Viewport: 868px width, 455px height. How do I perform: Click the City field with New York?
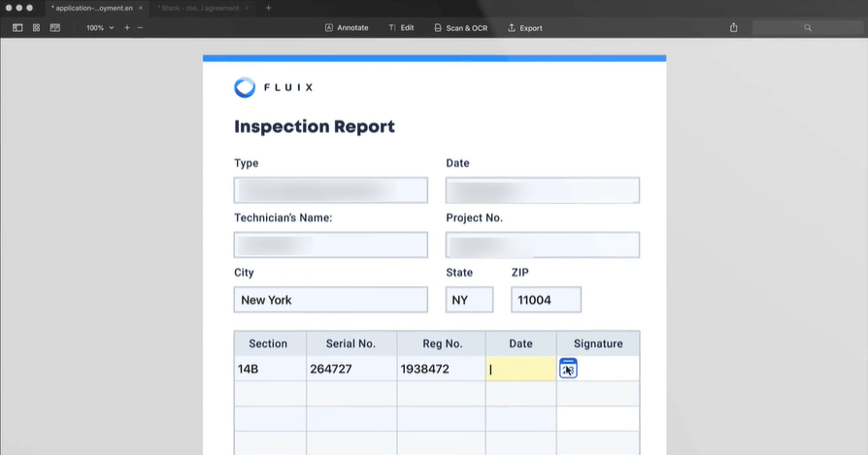pos(330,300)
